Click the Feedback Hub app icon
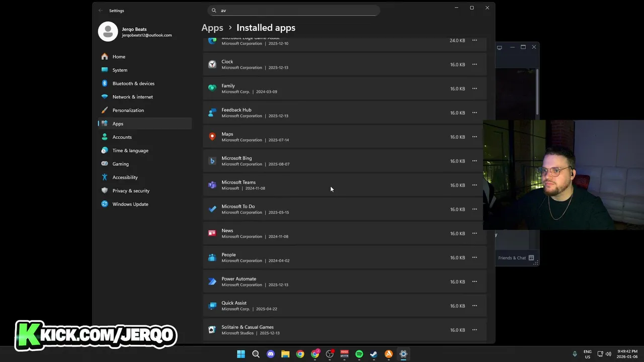This screenshot has height=362, width=644. tap(212, 113)
